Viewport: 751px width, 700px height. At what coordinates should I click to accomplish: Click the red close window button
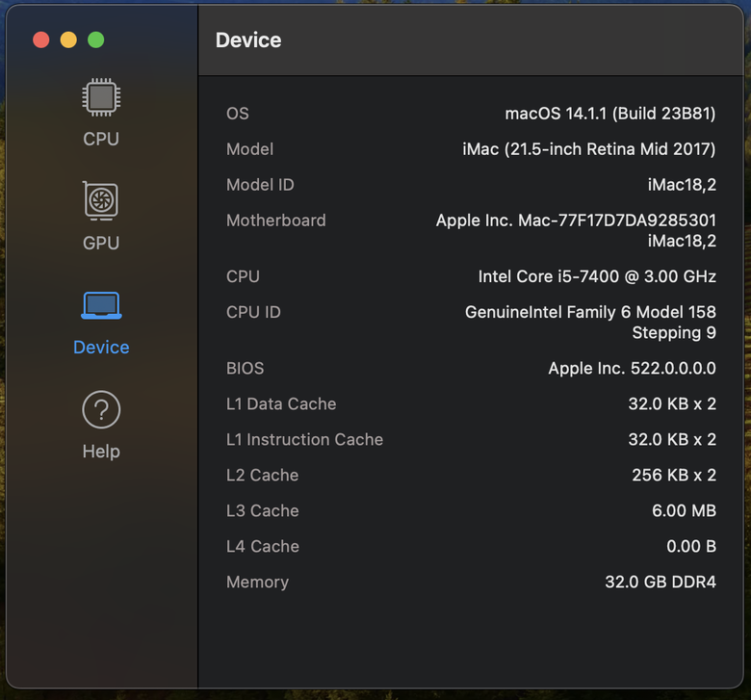click(41, 39)
